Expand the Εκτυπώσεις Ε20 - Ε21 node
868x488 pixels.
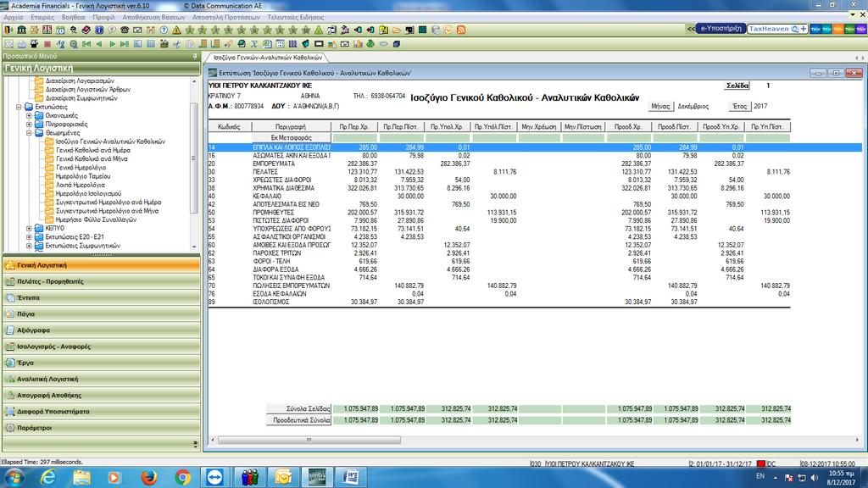click(x=29, y=237)
